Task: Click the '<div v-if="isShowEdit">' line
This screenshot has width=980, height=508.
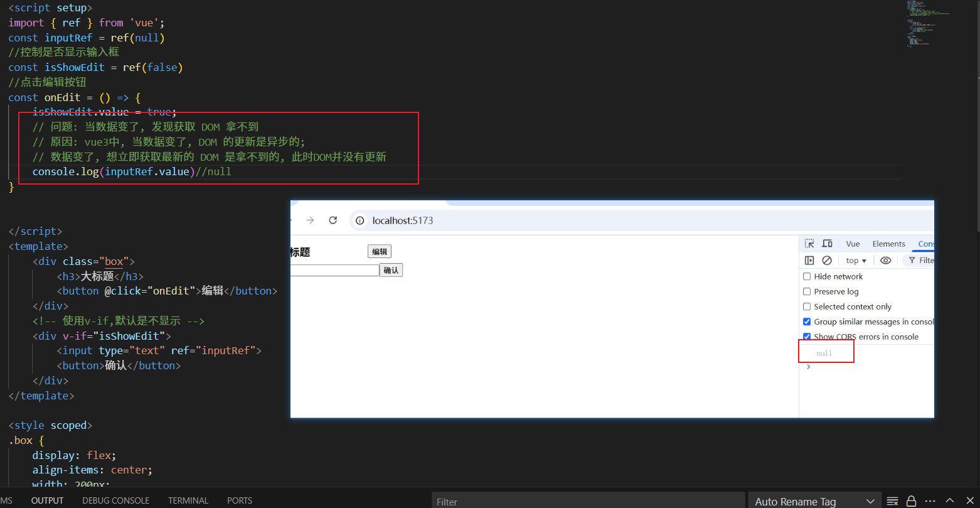Action: pos(102,336)
